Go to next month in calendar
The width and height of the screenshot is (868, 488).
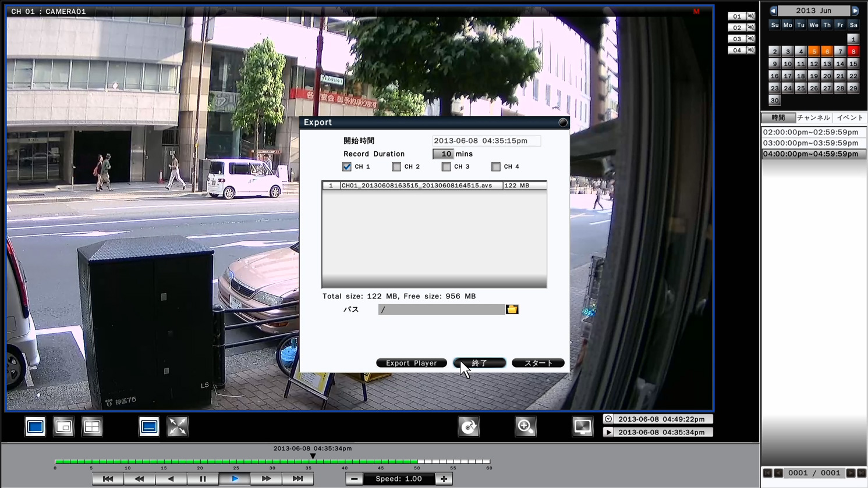pyautogui.click(x=855, y=11)
